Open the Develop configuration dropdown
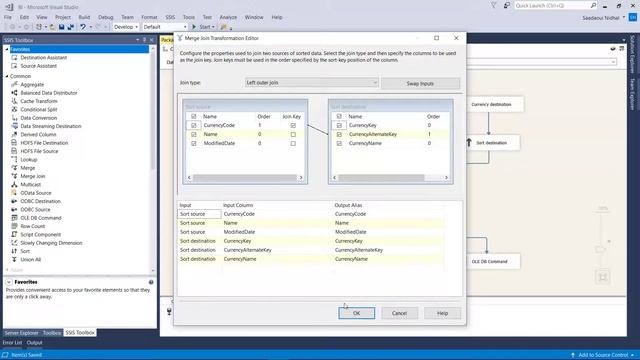The image size is (640, 360). pos(126,27)
